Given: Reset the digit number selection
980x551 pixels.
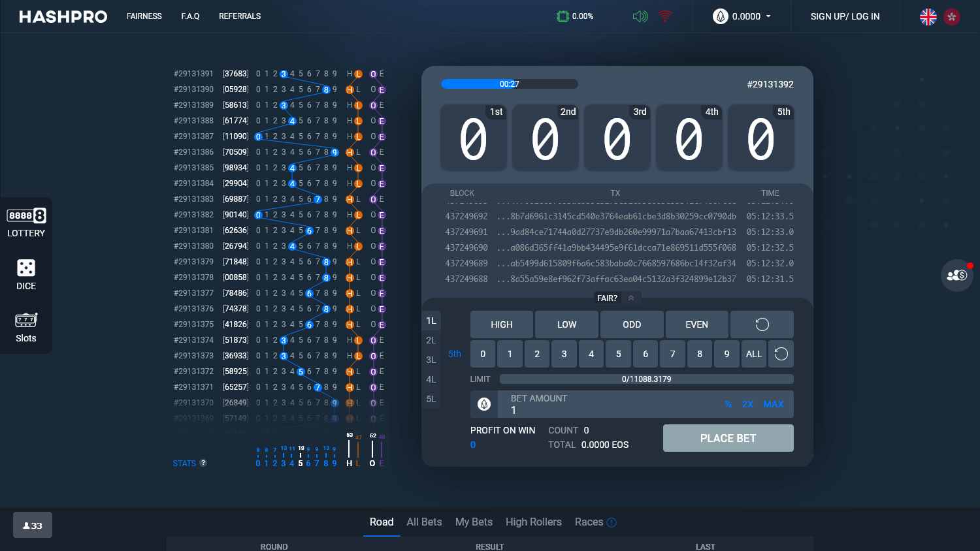Looking at the screenshot, I should [x=781, y=354].
